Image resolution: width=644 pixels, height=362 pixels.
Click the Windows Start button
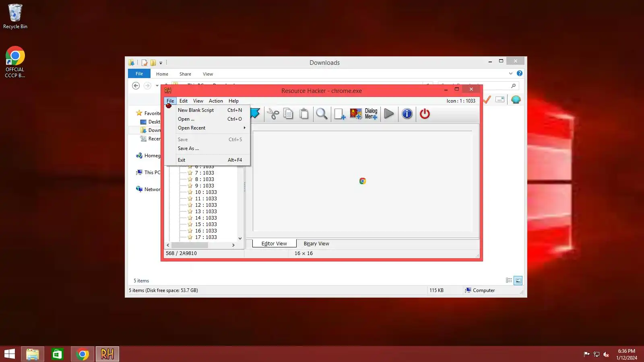click(x=10, y=354)
